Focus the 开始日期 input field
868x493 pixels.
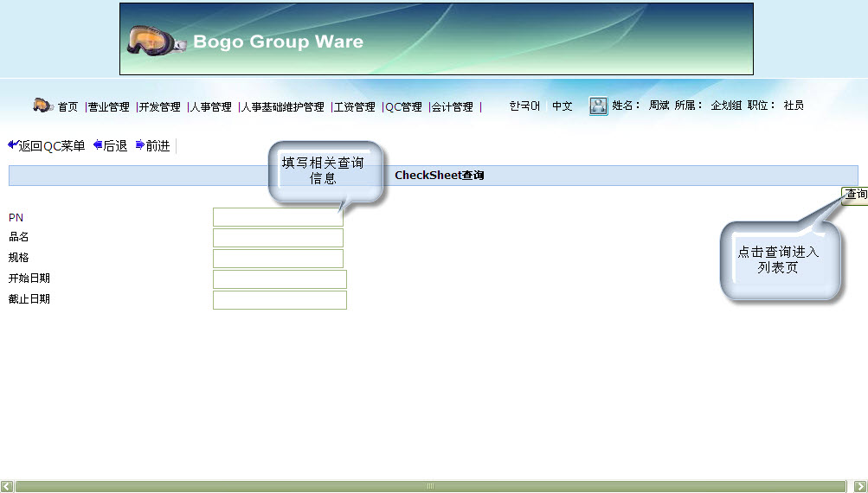(x=280, y=279)
